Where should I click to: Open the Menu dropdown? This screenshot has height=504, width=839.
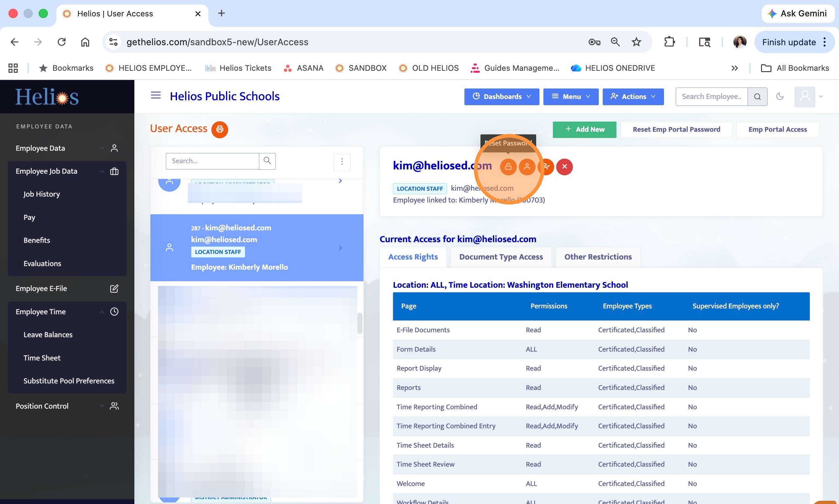[x=571, y=97]
